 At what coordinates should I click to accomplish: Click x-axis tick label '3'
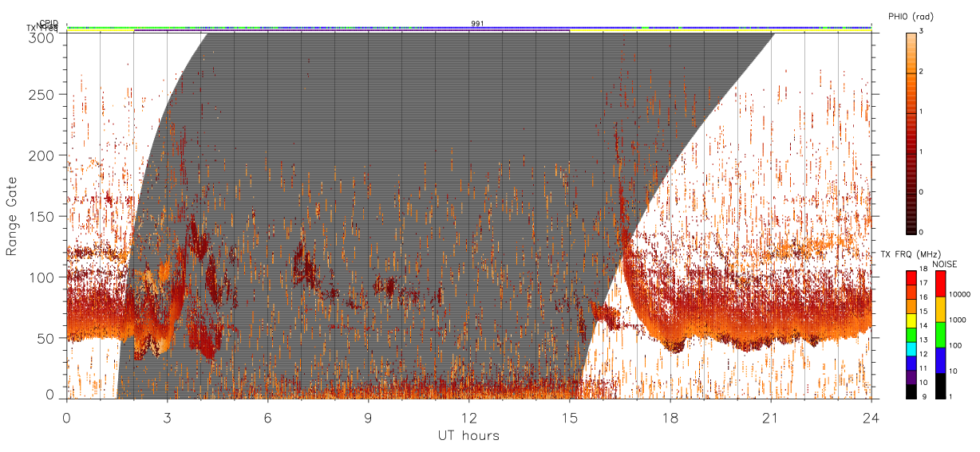167,417
